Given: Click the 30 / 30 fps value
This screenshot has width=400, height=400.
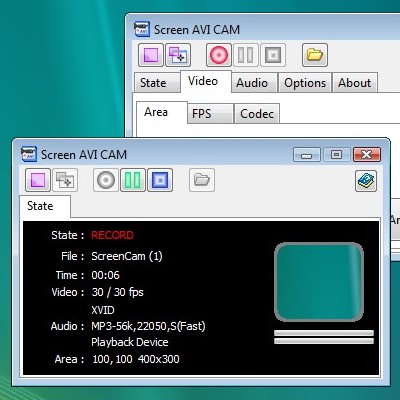Looking at the screenshot, I should point(117,292).
